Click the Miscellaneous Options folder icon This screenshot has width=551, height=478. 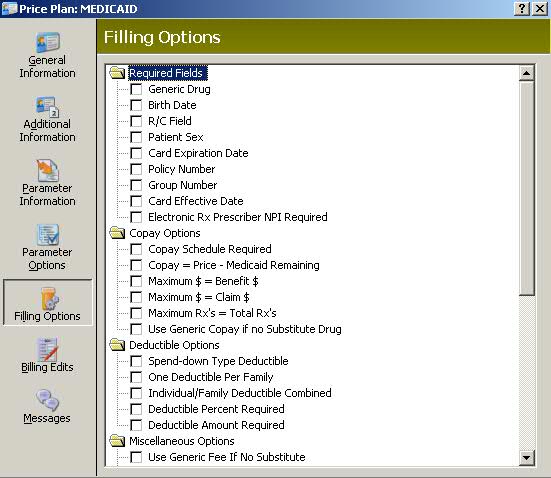coord(117,441)
